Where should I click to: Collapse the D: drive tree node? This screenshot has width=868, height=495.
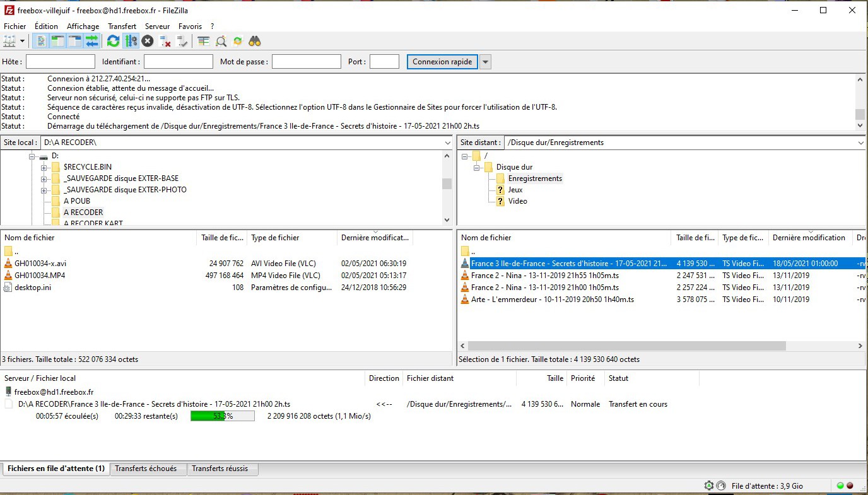tap(32, 156)
